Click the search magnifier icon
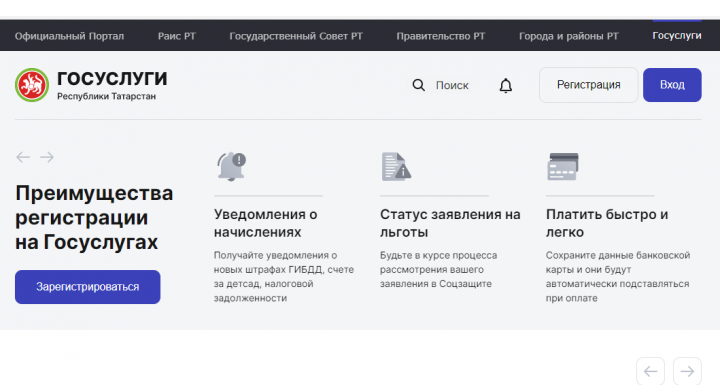The image size is (720, 385). [418, 85]
